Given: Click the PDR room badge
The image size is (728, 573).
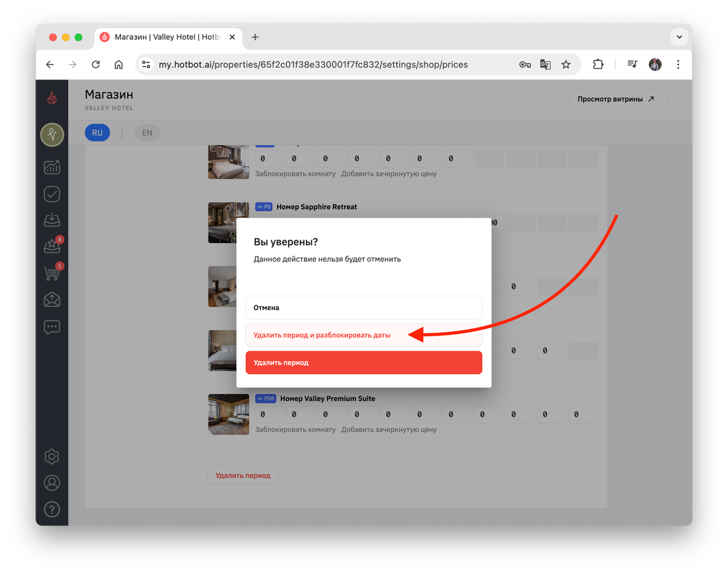Looking at the screenshot, I should pos(266,398).
